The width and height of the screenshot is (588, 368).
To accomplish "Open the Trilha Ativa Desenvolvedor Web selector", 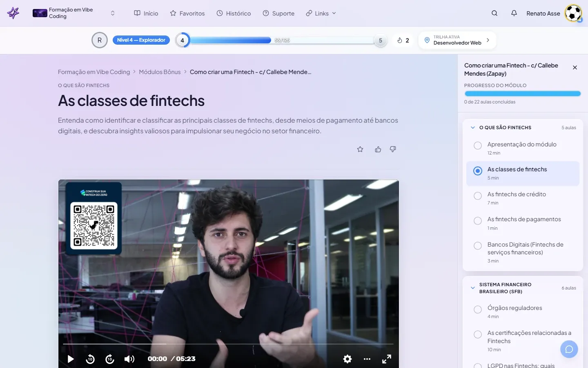I will (457, 40).
